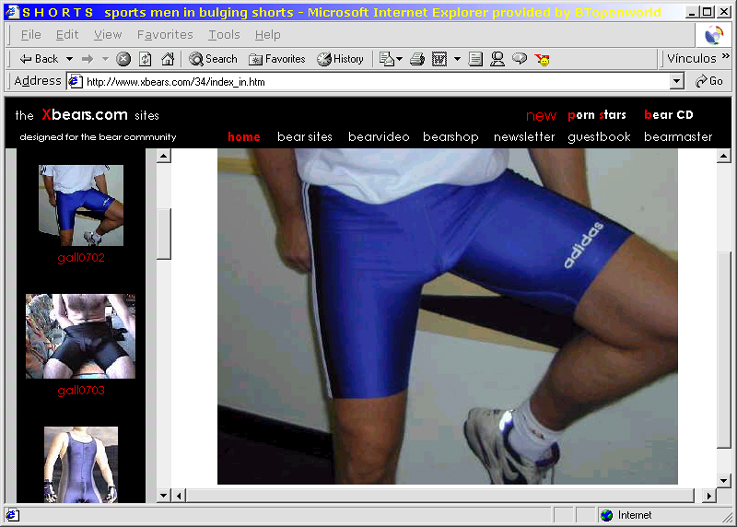Viewport: 737px width, 527px height.
Task: Open the Favorites pane from toolbar
Action: point(277,59)
